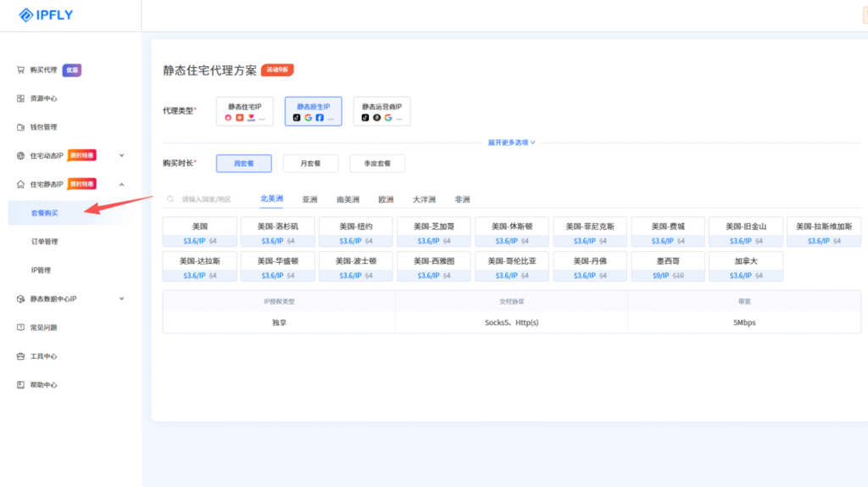868x487 pixels.
Task: Switch to the 大洋洲 region tab
Action: click(424, 199)
